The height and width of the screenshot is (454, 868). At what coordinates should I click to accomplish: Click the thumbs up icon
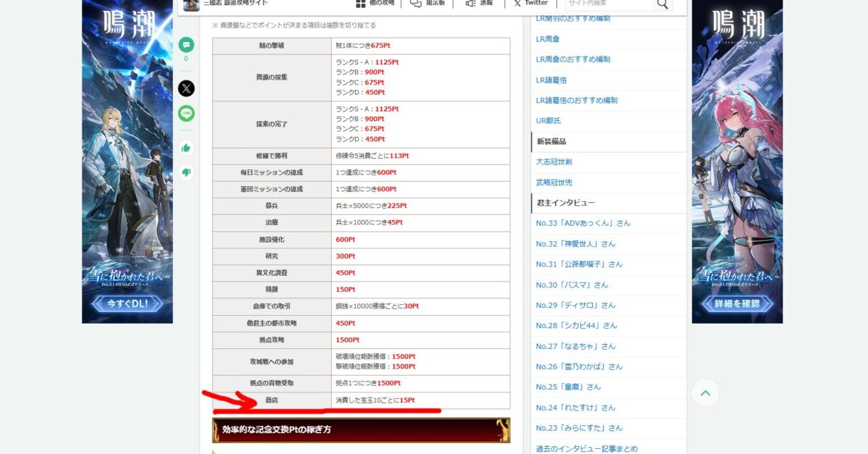pos(187,148)
